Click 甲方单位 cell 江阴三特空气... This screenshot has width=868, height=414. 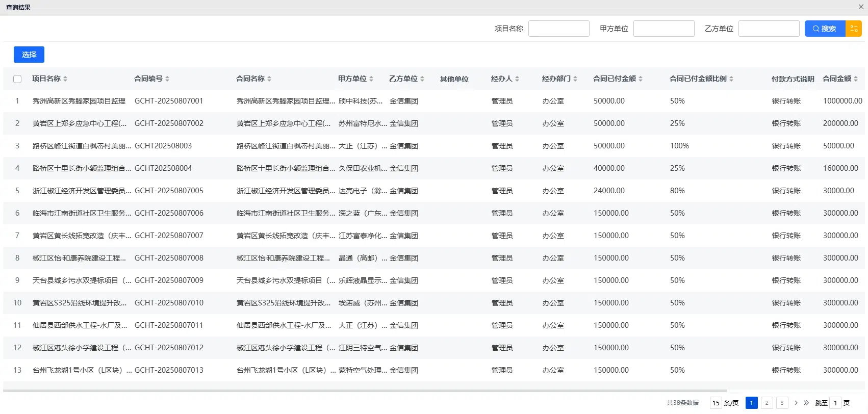(363, 348)
